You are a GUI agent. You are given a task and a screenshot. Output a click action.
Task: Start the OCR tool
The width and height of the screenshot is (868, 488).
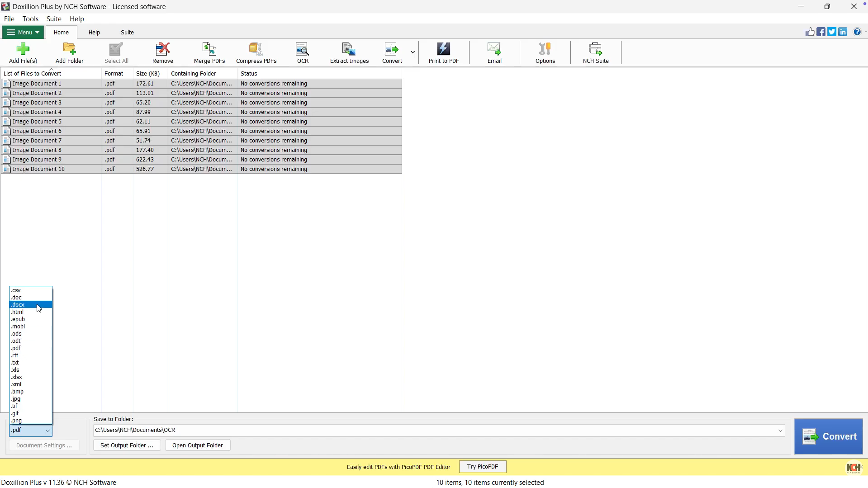(x=303, y=53)
